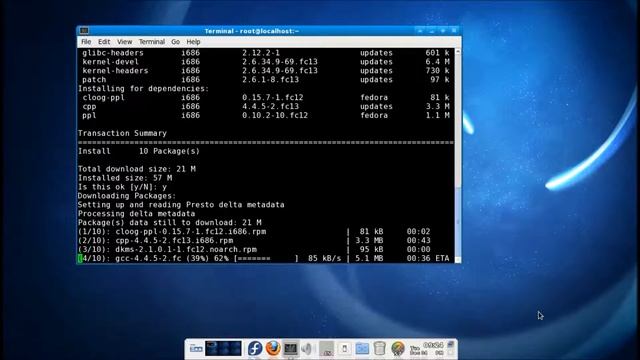Viewport: 640px width, 360px height.
Task: Click 'Installing for dependencies:' line
Action: pyautogui.click(x=143, y=89)
